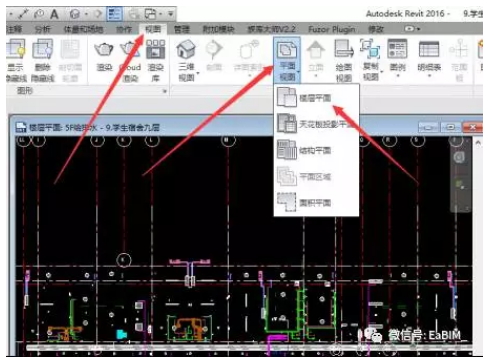This screenshot has width=494, height=361.
Task: Click the 明细表 (Schedules) ribbon tool
Action: 429,57
